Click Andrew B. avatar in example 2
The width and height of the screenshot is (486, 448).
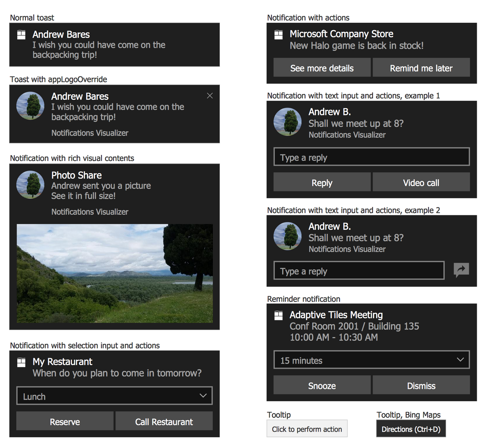(288, 236)
